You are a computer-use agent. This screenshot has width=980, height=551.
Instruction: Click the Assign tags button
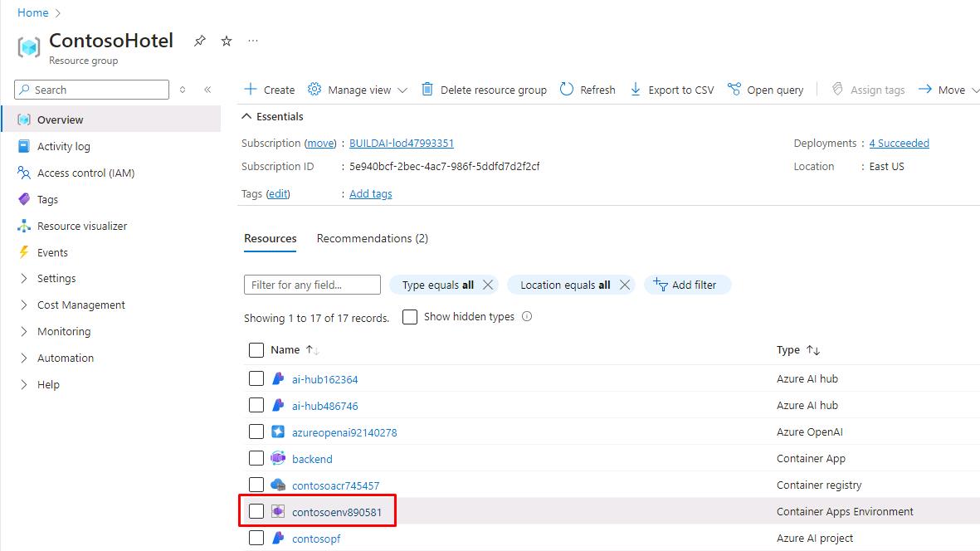click(867, 90)
